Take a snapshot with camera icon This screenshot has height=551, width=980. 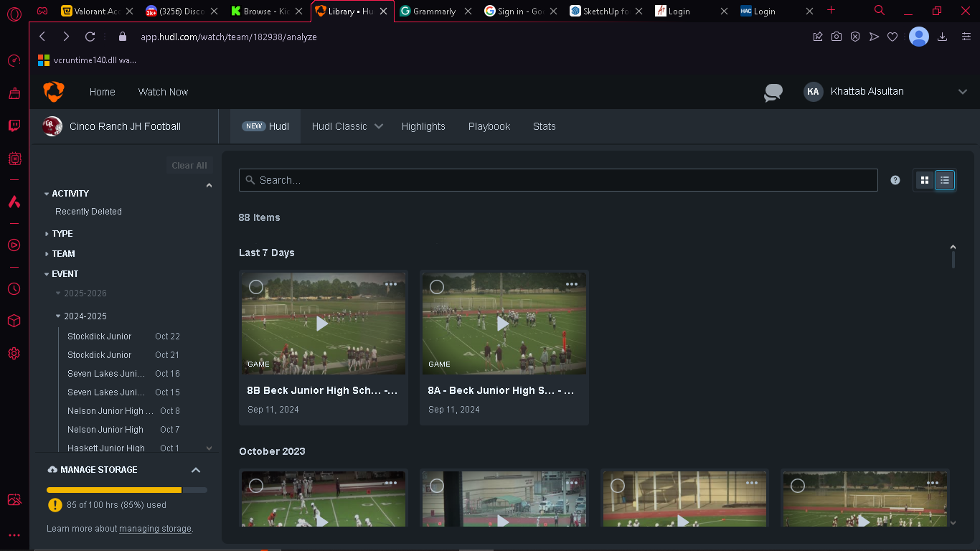(x=837, y=37)
